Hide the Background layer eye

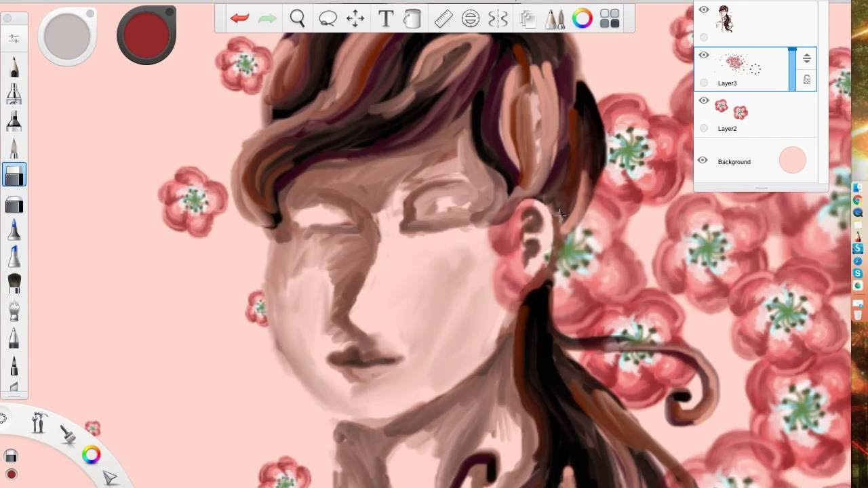[x=703, y=161]
